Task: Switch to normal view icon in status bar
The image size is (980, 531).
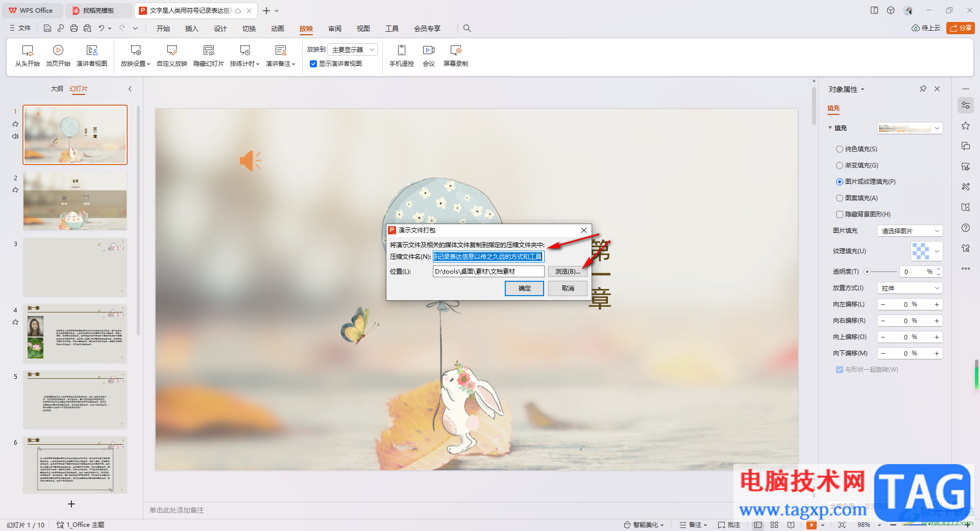Action: tap(758, 525)
